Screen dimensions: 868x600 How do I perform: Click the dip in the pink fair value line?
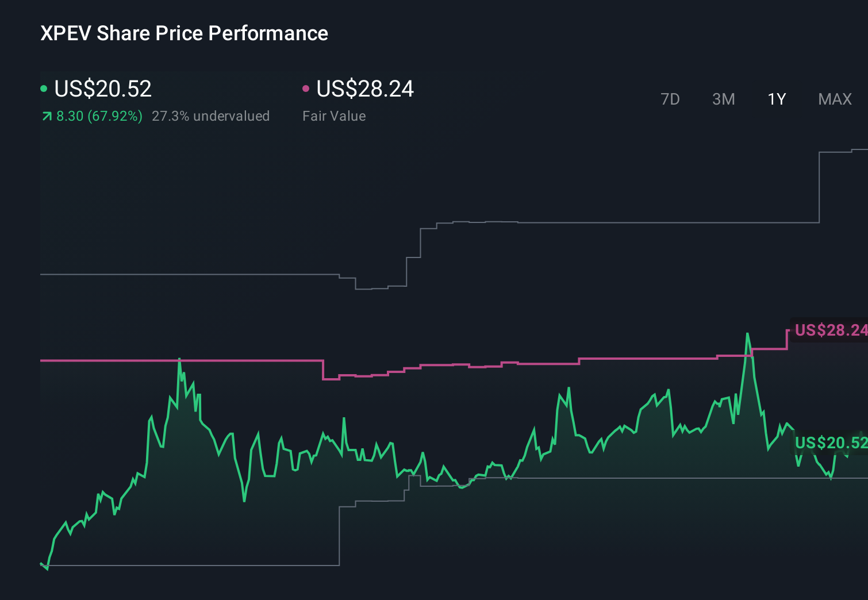point(331,378)
